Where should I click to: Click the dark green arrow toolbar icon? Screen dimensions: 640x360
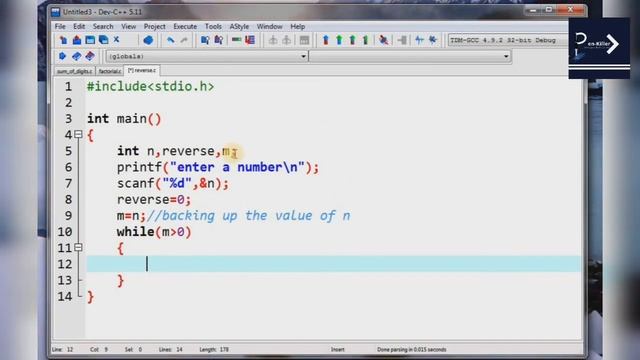coord(366,40)
